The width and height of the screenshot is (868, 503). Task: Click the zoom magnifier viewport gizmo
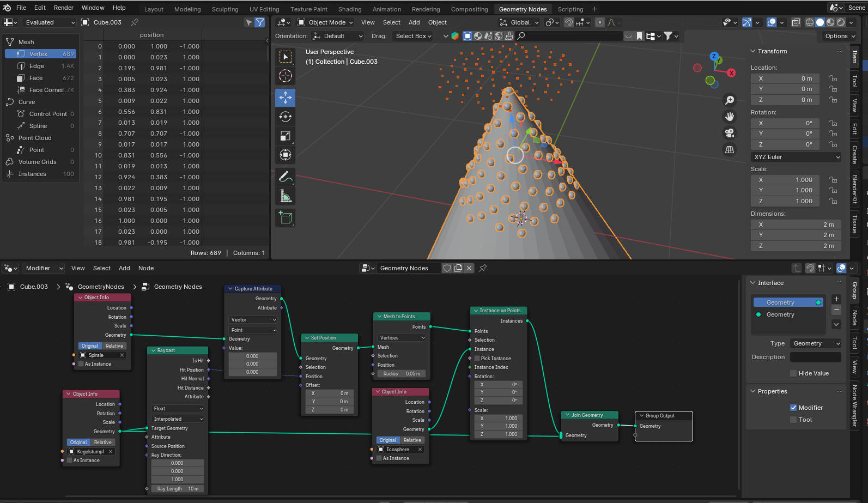pos(729,100)
